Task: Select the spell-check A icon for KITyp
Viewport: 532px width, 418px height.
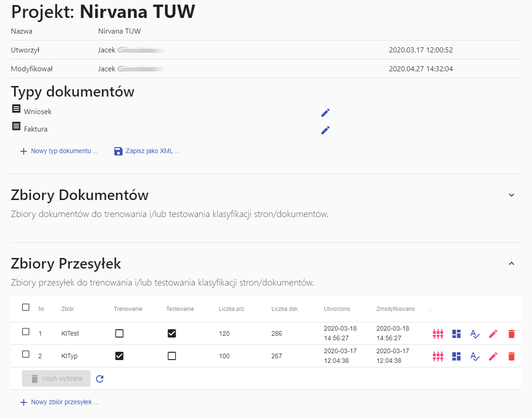Action: 475,356
